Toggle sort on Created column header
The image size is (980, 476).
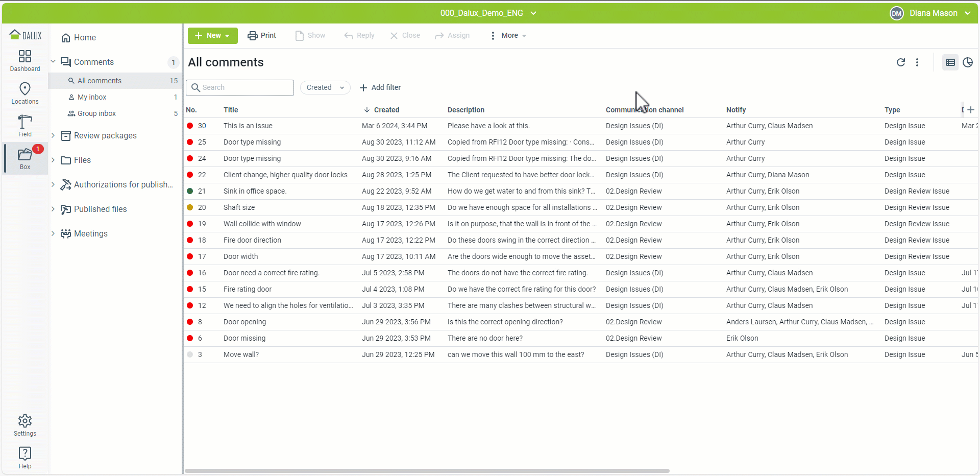coord(386,110)
